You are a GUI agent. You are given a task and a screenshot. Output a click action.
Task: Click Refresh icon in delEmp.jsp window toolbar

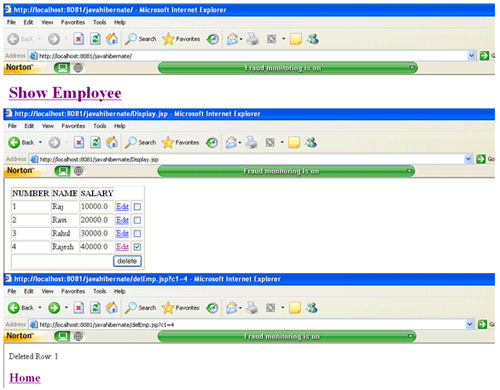tap(95, 308)
